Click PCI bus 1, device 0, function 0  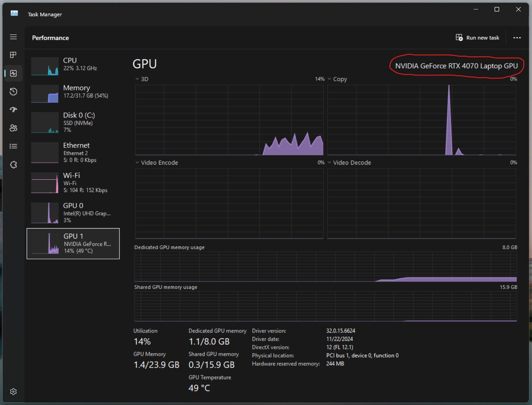pos(362,355)
